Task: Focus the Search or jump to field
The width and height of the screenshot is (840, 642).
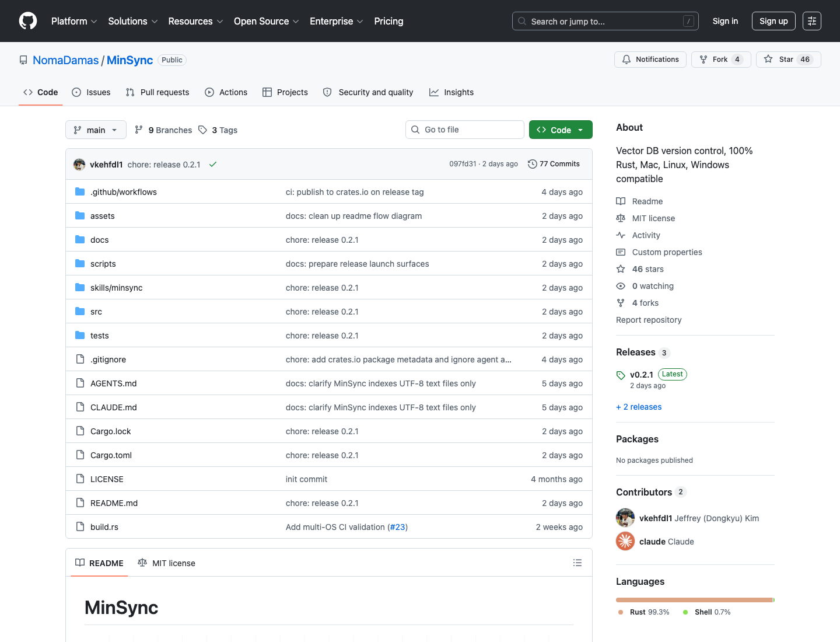Action: tap(605, 21)
